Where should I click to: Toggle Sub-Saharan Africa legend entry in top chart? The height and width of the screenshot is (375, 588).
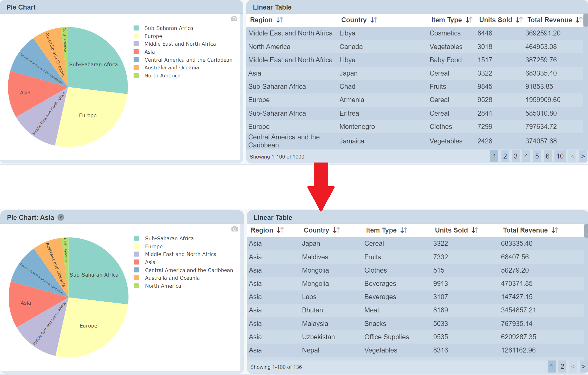pos(169,28)
